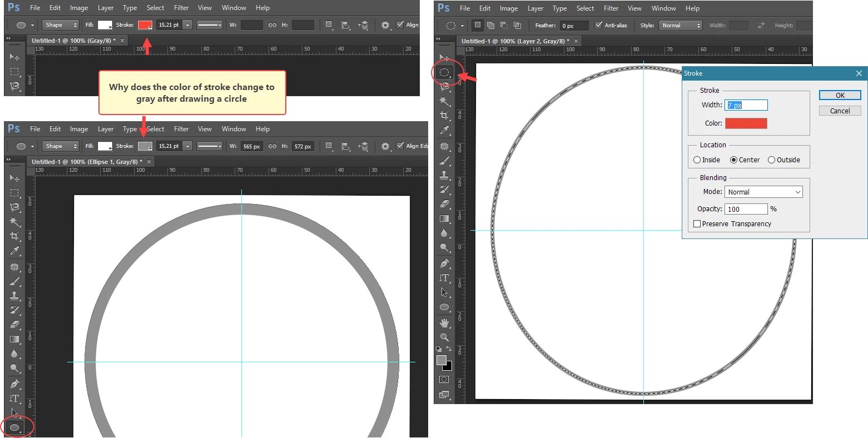Swap foreground and background colors icon
Image resolution: width=868 pixels, height=438 pixels.
click(449, 349)
